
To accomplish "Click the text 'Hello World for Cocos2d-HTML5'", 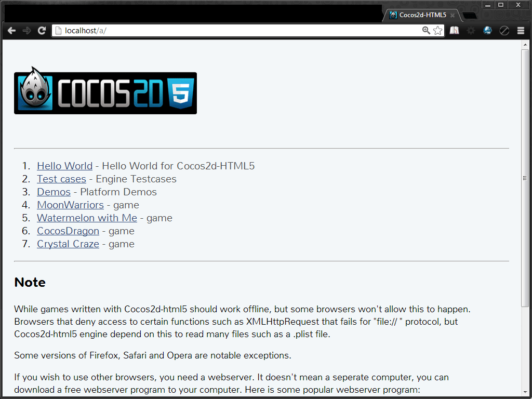I will (178, 166).
